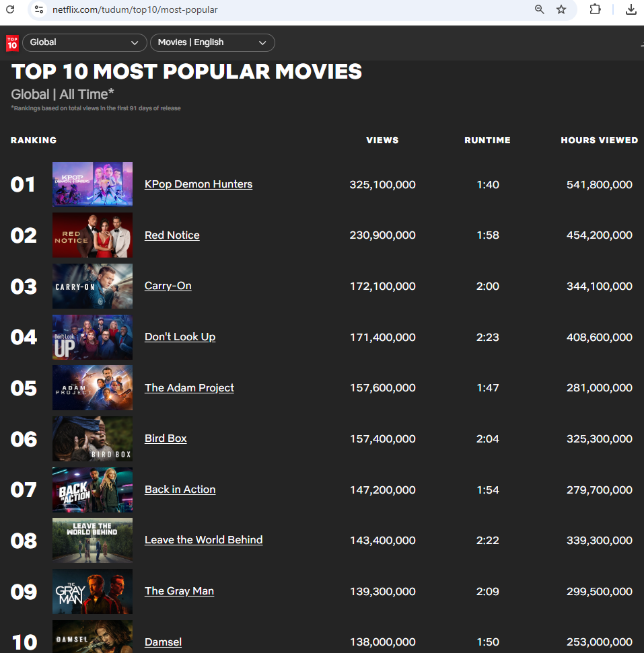Viewport: 644px width, 653px height.
Task: Open the Carry-On link
Action: pos(168,286)
